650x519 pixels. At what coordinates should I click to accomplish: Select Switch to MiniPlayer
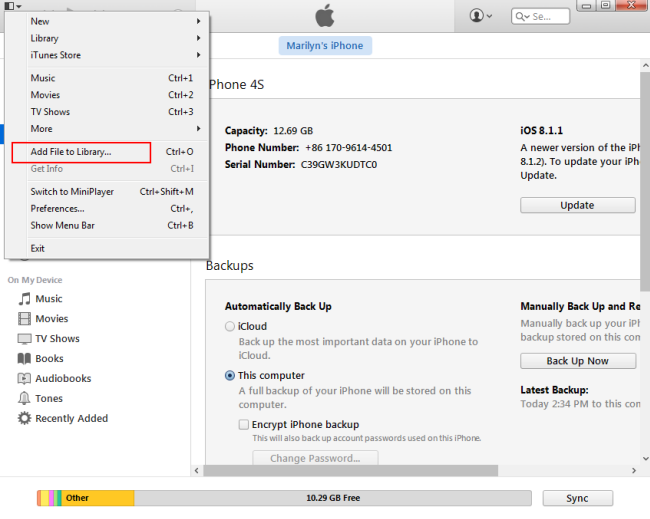pyautogui.click(x=115, y=192)
